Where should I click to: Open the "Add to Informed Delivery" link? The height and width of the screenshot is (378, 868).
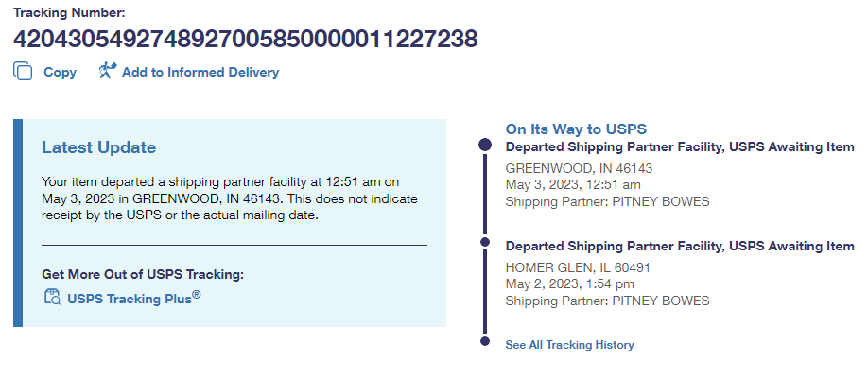[200, 72]
